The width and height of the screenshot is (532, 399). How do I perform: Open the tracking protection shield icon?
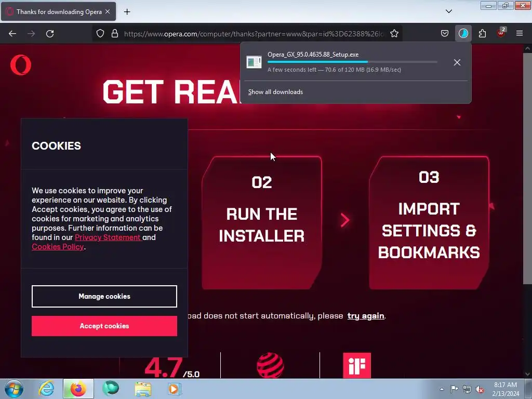[100, 33]
